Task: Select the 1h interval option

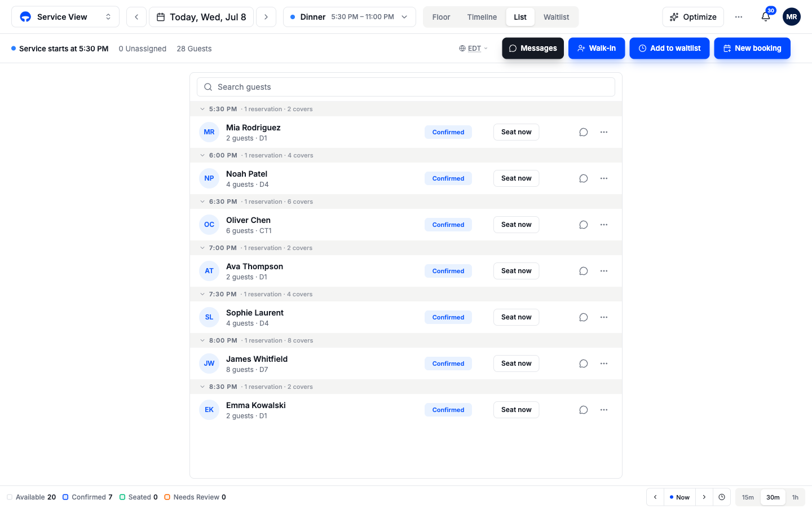Action: (795, 497)
